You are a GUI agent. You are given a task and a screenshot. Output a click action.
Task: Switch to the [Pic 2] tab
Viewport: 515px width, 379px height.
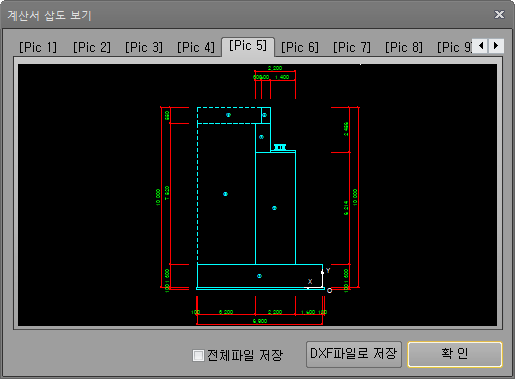pos(92,47)
